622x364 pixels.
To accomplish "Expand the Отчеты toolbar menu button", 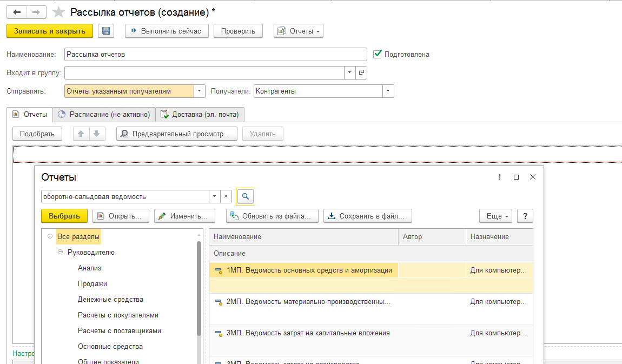I will coord(299,31).
